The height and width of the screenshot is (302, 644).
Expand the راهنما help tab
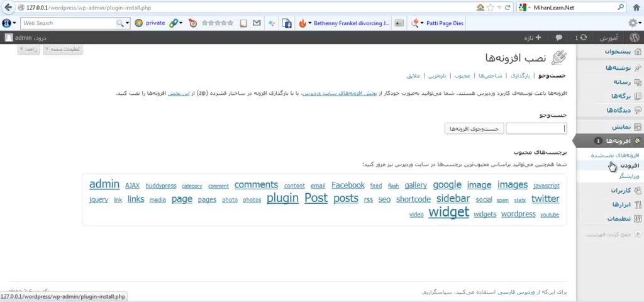tap(29, 49)
